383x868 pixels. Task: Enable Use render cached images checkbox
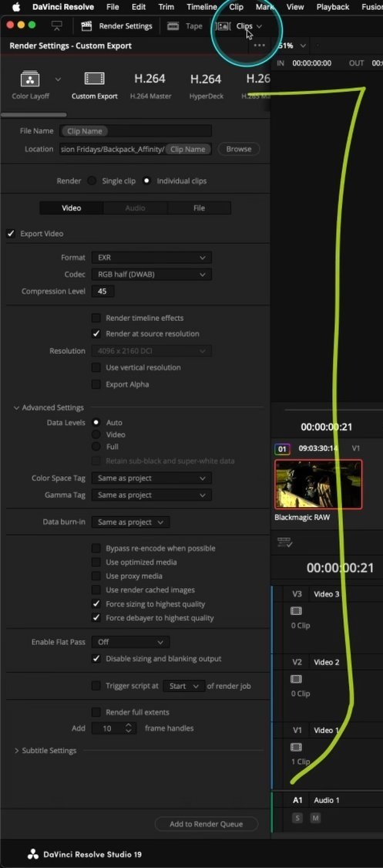(x=96, y=590)
